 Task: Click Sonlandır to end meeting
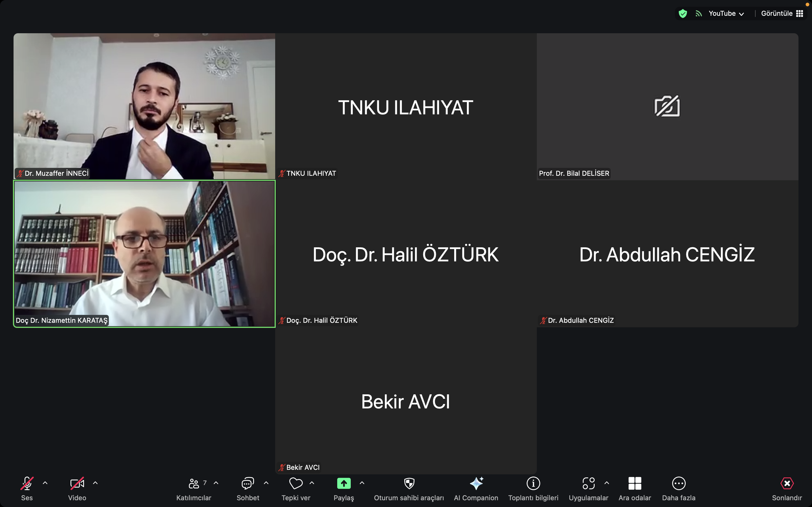coord(787,484)
